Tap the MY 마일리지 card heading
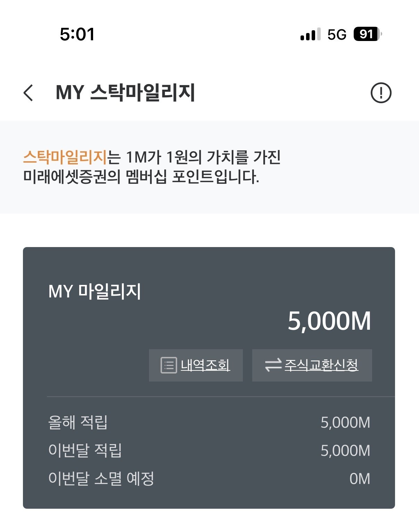The width and height of the screenshot is (419, 532). coord(95,291)
